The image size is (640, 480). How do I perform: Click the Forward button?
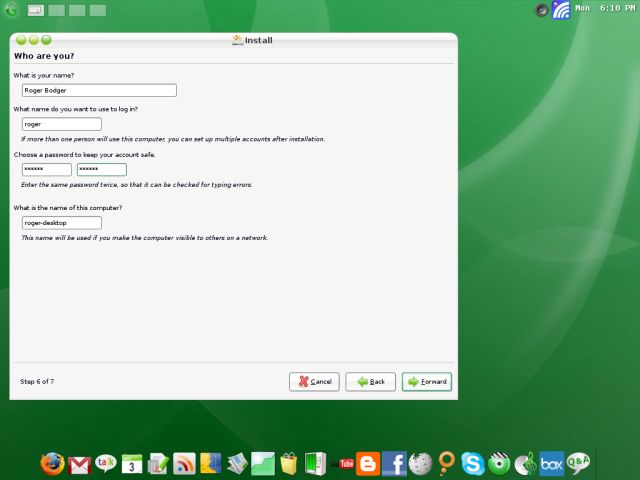[x=427, y=382]
